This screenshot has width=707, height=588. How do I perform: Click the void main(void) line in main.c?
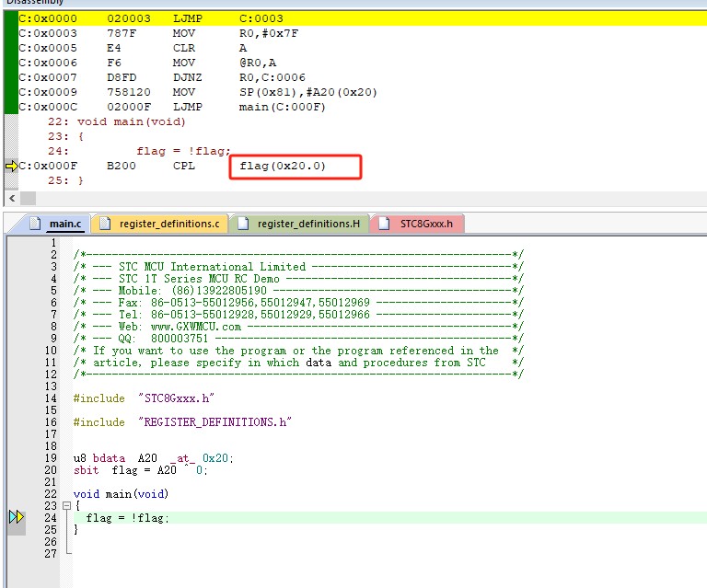tap(121, 494)
